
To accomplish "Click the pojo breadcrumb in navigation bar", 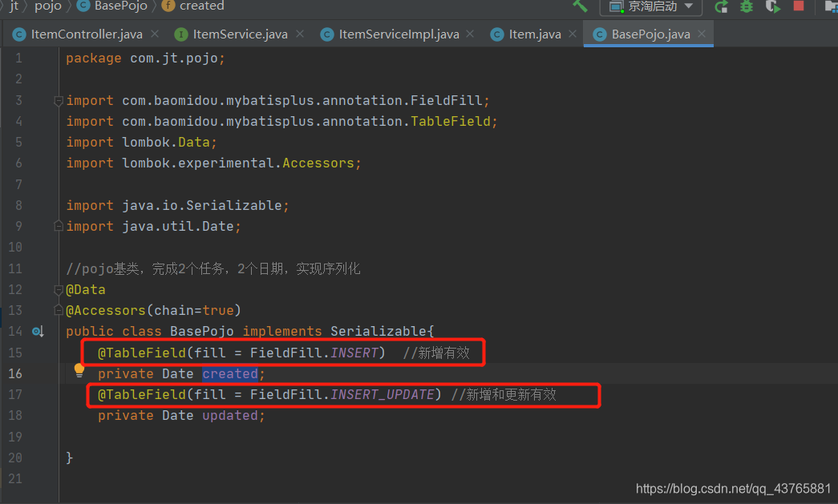I will click(x=48, y=6).
